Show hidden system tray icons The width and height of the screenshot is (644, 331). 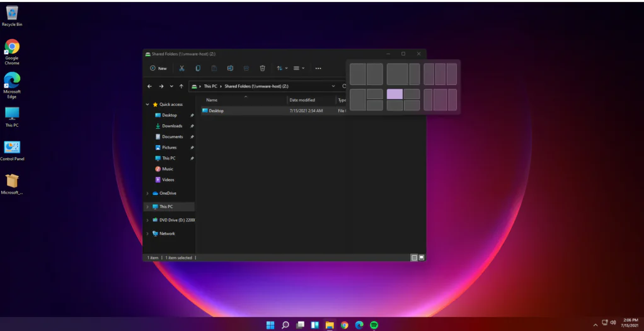coord(595,325)
